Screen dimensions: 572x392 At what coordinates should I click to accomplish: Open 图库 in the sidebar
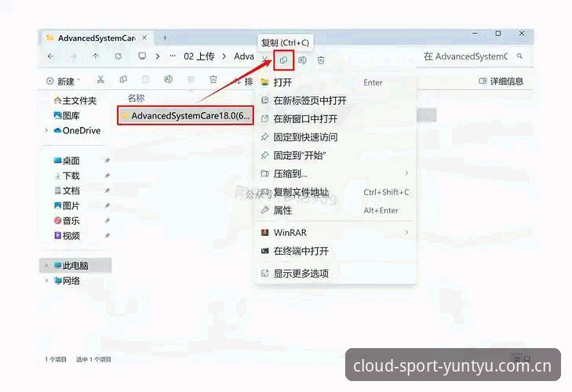(x=67, y=115)
